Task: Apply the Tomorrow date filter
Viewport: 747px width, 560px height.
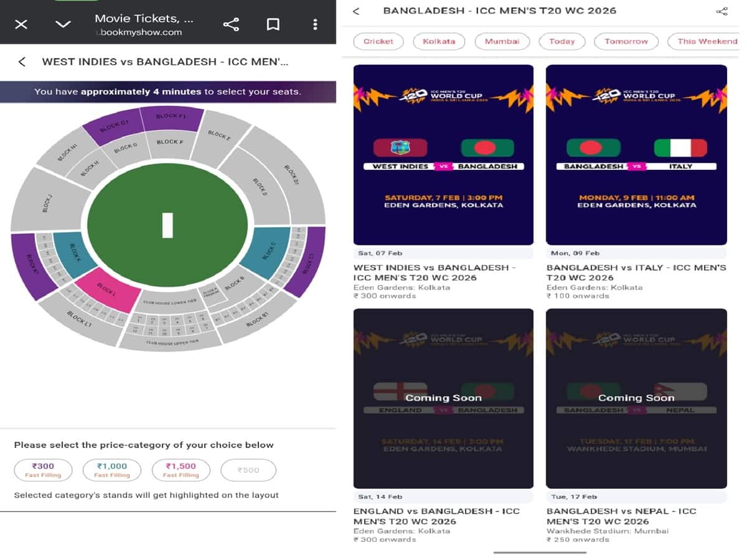Action: pyautogui.click(x=626, y=42)
